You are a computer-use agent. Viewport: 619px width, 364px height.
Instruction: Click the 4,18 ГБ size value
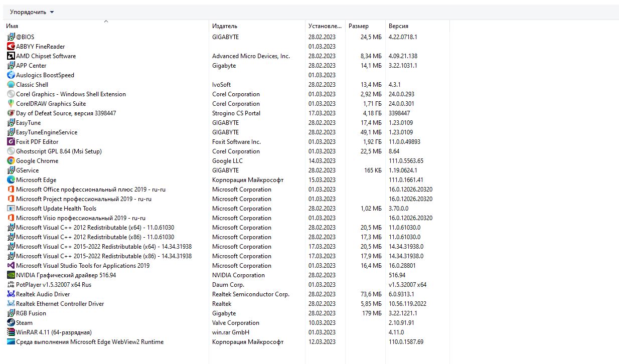[371, 113]
